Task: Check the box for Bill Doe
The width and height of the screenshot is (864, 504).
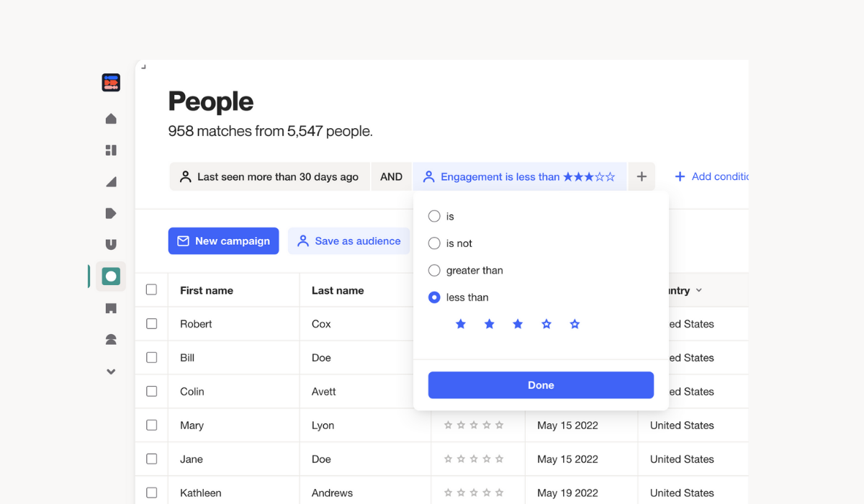Action: 151,358
